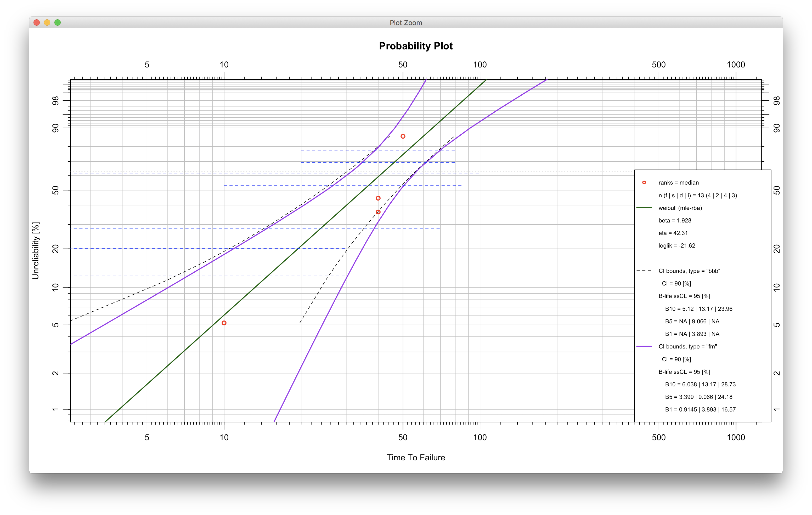Screen dimensions: 812x515
Task: Click the bottom axis label 100
Action: (480, 437)
